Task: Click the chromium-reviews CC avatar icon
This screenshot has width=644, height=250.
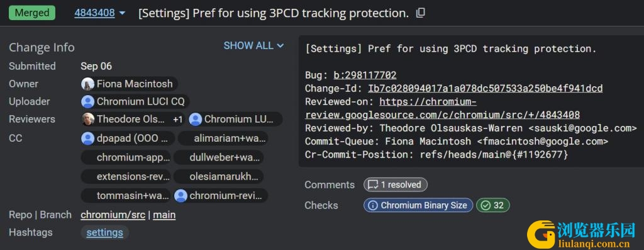Action: [180, 196]
